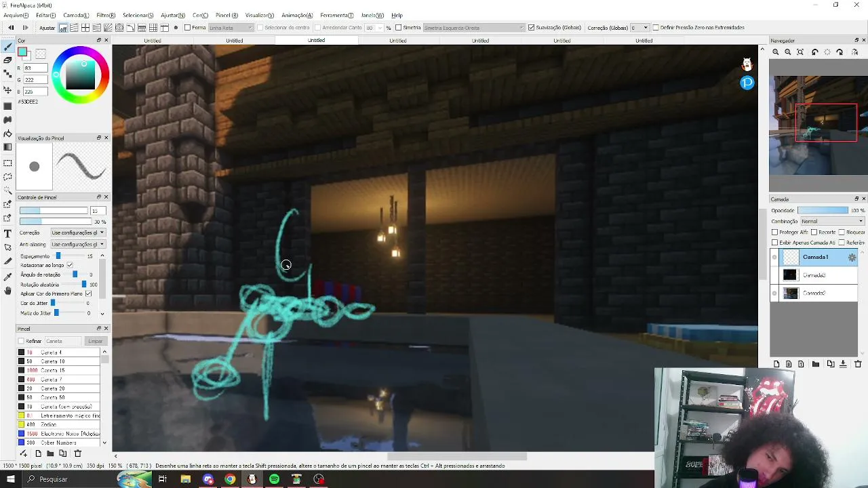Click the undo arrow in the toolbar
Screen dimensions: 868x488
coord(11,28)
